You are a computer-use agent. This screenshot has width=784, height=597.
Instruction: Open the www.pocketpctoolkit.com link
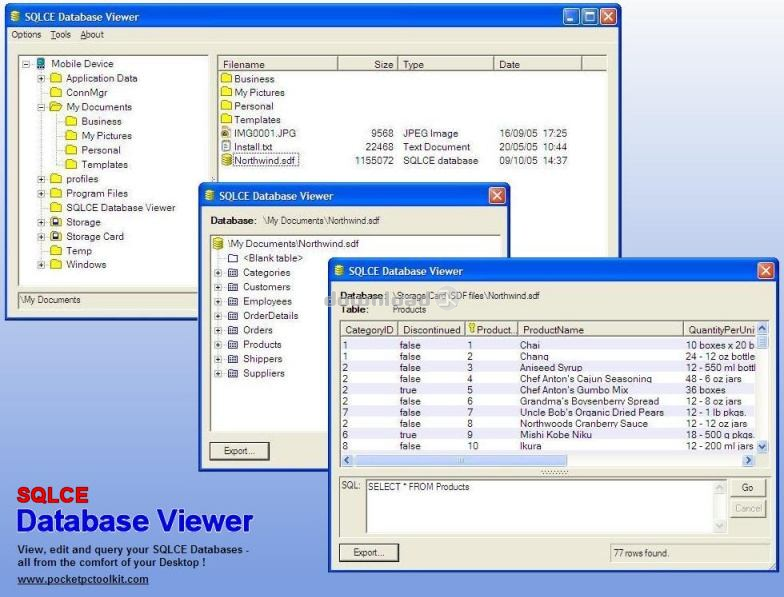83,580
